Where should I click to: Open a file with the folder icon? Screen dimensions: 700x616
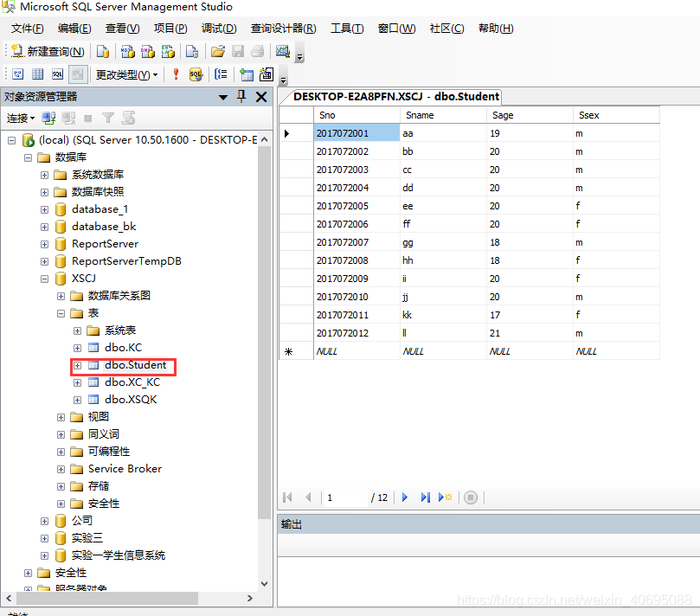pos(217,52)
